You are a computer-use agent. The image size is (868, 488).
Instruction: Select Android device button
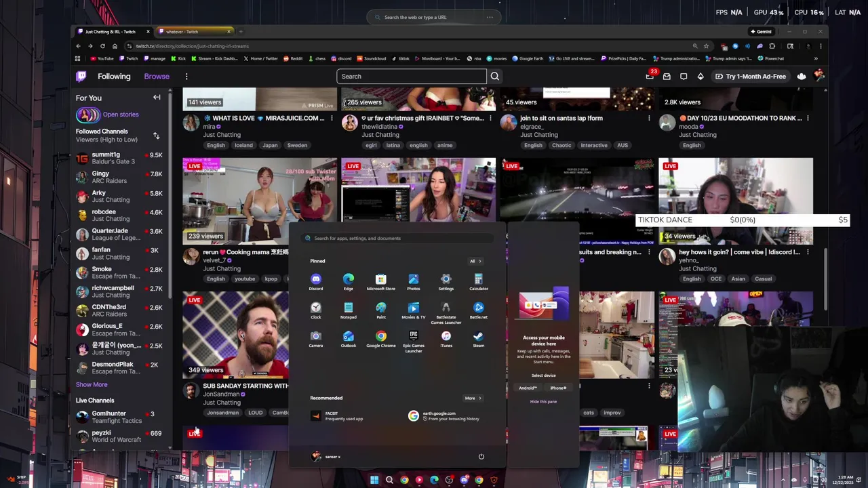(528, 388)
